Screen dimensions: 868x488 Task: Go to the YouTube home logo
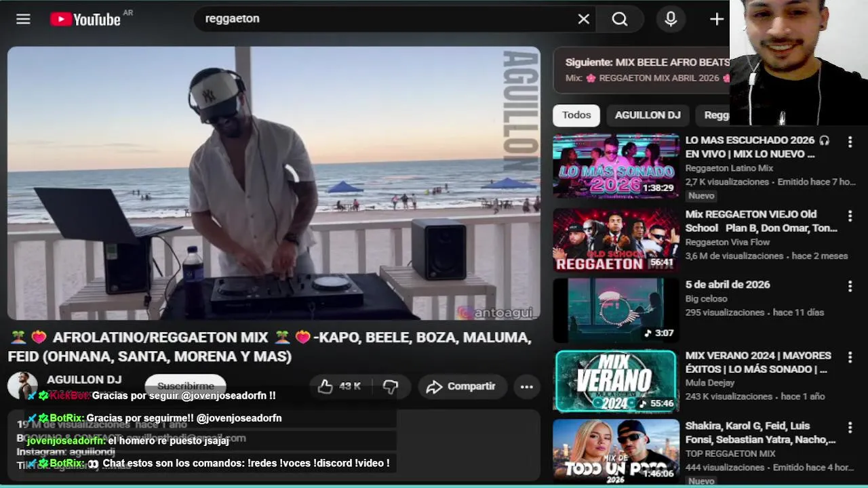pos(85,19)
